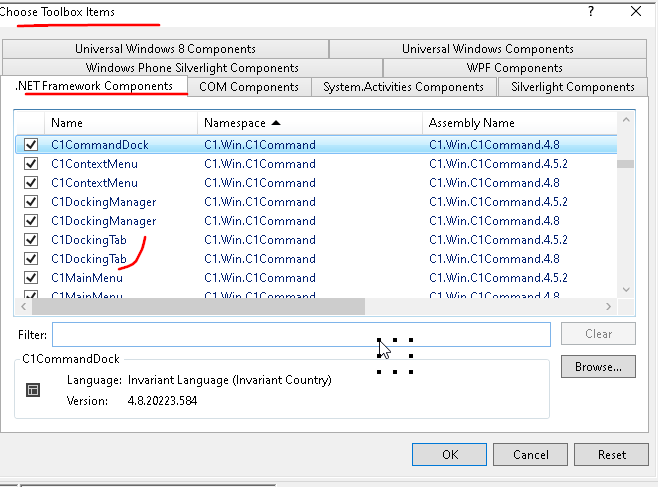The width and height of the screenshot is (658, 487).
Task: Click assembly cell C1.Win.C1Command.4.5.2 of C1ContextMenu
Action: [x=498, y=164]
